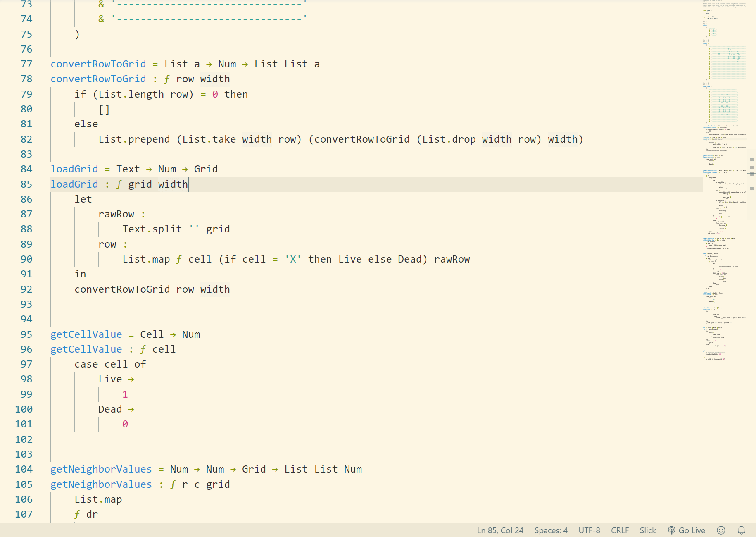Click 'in' keyword on line 91

pyautogui.click(x=80, y=274)
